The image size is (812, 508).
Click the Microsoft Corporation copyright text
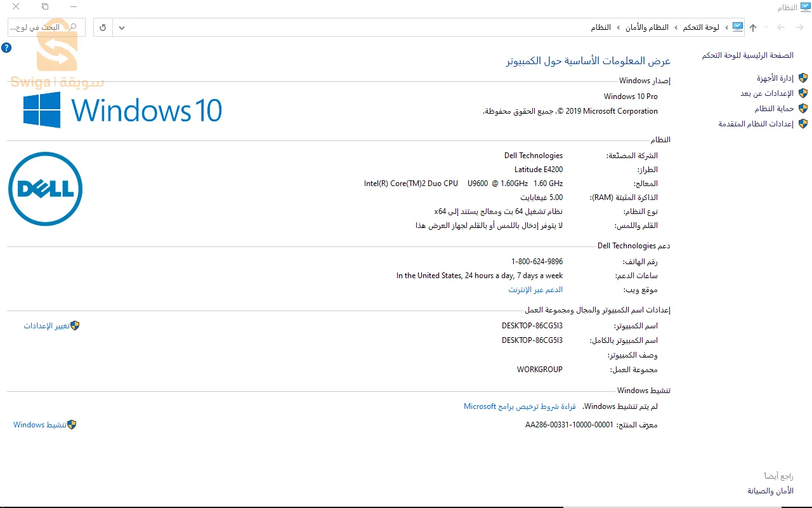click(570, 111)
